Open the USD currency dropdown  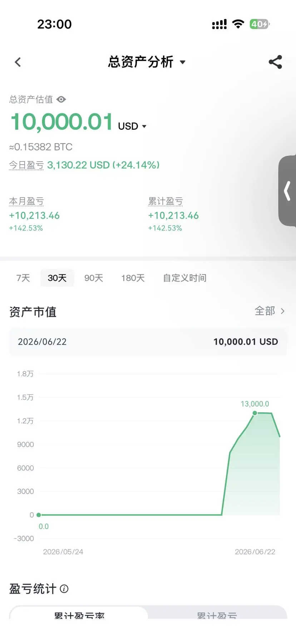pos(132,126)
